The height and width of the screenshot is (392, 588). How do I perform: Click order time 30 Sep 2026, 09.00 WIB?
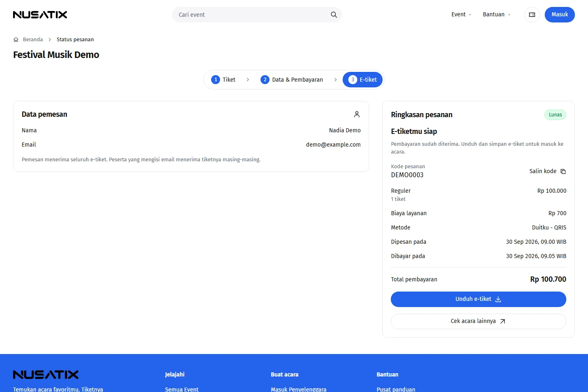point(536,242)
